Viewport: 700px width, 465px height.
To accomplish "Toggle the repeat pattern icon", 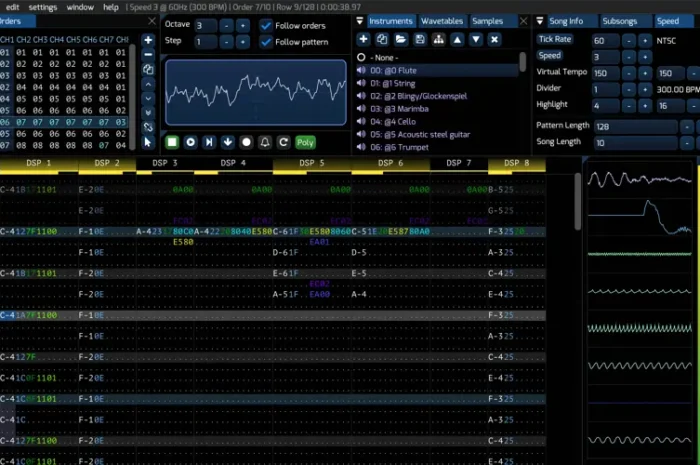I will [283, 142].
